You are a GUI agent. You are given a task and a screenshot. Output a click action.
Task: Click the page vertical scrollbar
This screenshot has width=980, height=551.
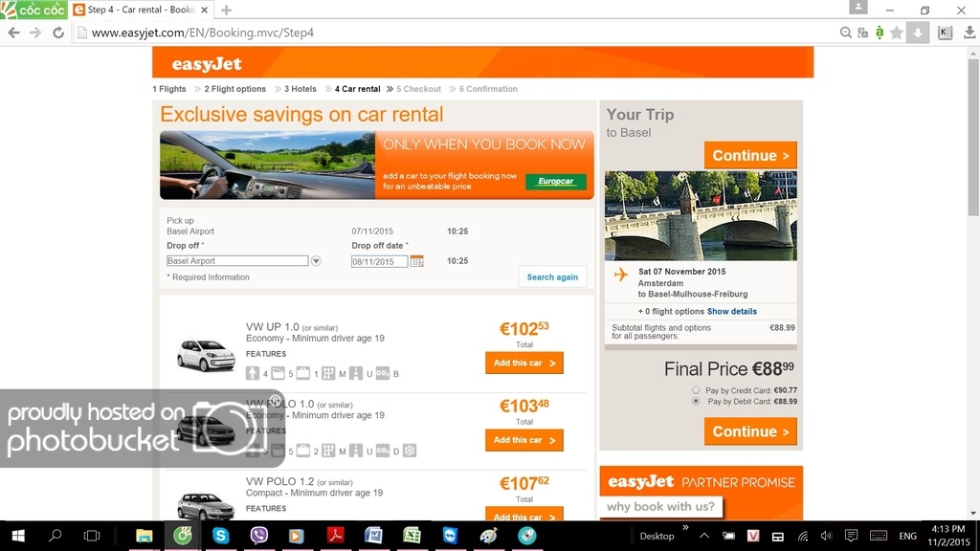973,283
